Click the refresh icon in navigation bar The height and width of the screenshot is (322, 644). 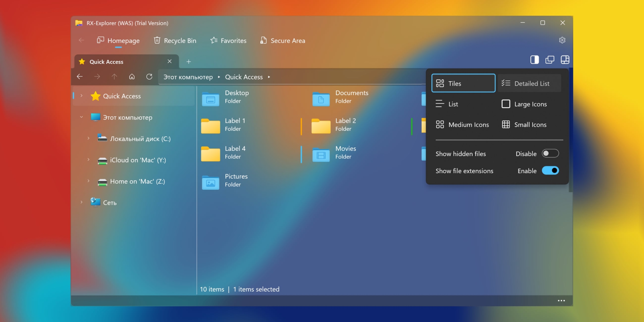(x=149, y=77)
